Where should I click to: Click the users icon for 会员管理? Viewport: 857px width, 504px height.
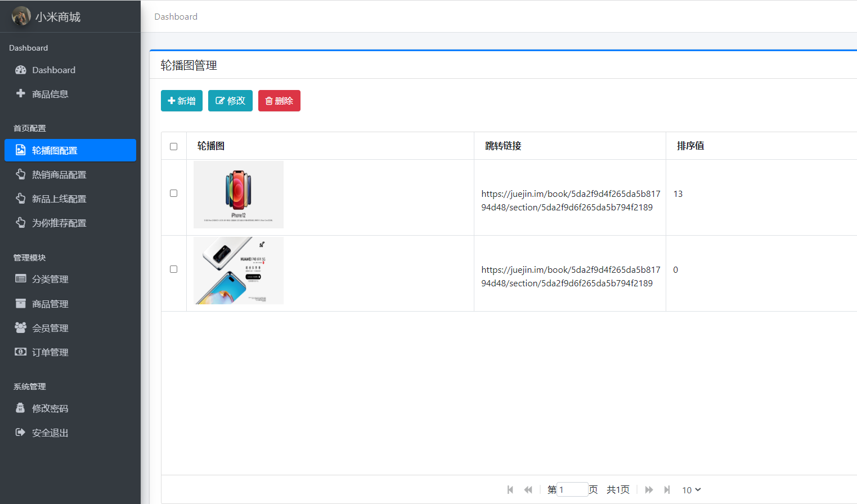(x=21, y=327)
